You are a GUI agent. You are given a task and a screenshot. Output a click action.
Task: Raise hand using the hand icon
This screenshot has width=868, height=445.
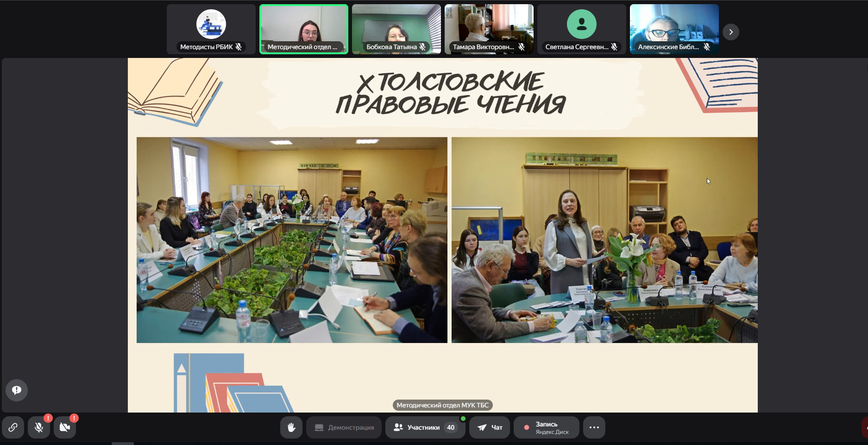(x=291, y=427)
